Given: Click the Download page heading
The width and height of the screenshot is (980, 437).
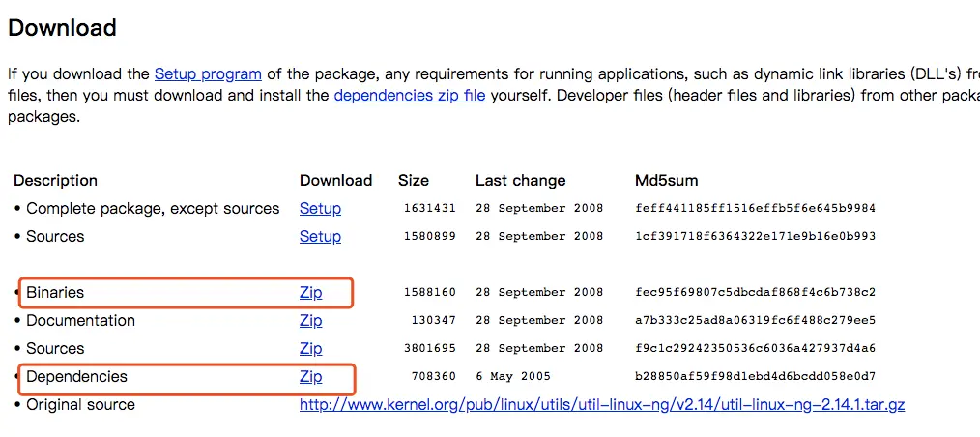Looking at the screenshot, I should tap(62, 28).
